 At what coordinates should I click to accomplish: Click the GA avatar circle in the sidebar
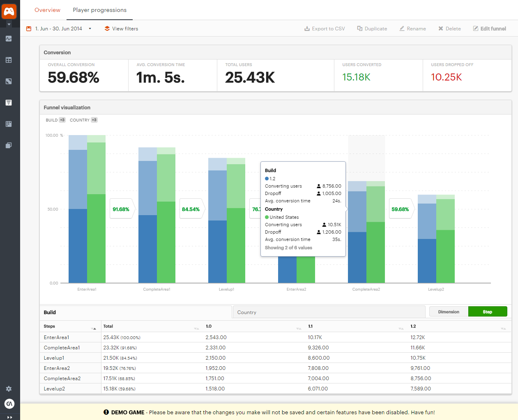[x=9, y=404]
